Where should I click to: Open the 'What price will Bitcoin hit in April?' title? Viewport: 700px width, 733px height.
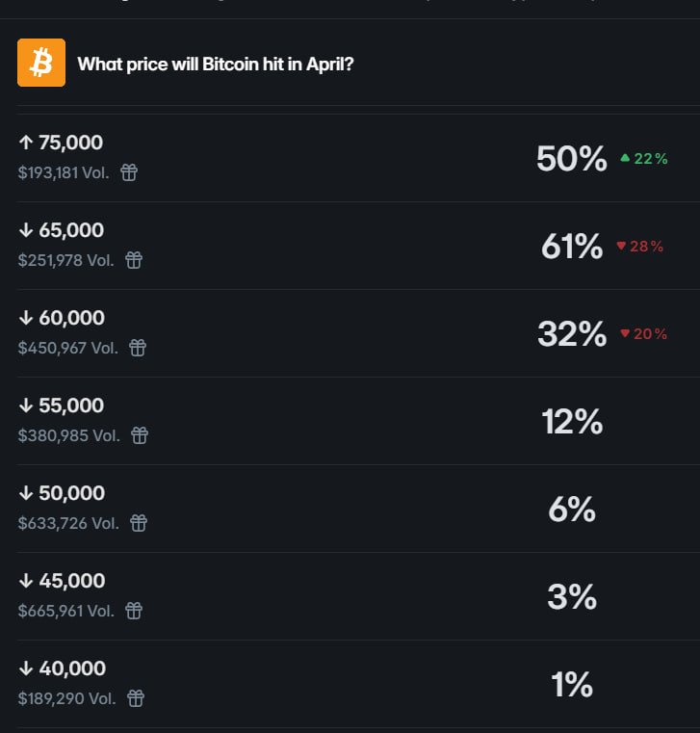pyautogui.click(x=215, y=65)
